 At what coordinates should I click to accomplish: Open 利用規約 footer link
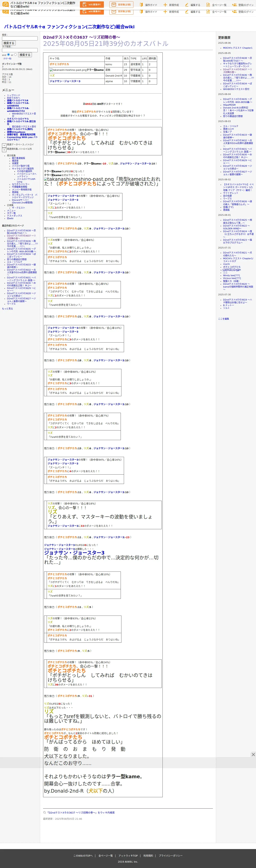click(148, 855)
